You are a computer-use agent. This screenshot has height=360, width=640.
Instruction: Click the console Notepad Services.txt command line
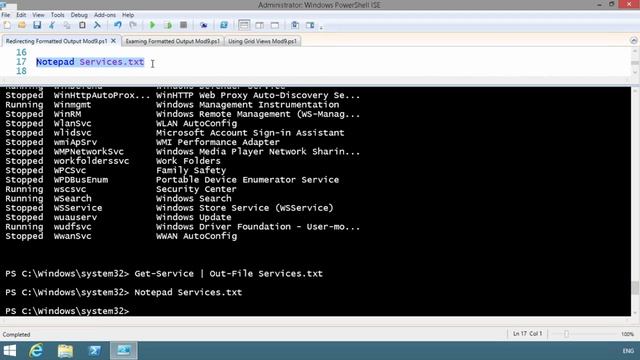pyautogui.click(x=124, y=292)
